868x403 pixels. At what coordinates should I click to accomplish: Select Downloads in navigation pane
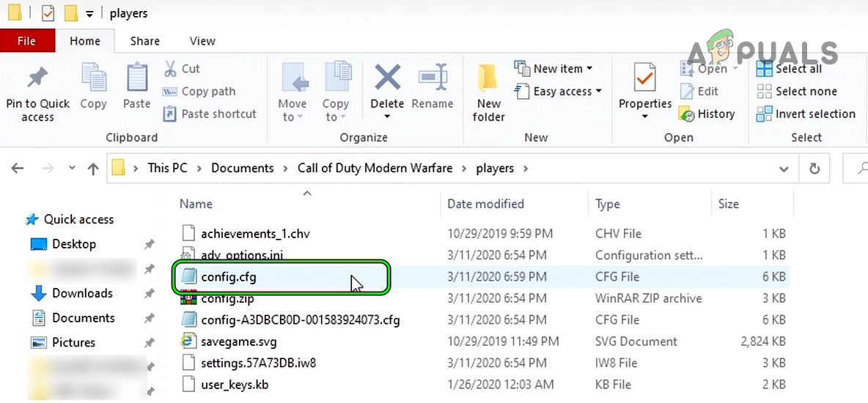point(71,293)
